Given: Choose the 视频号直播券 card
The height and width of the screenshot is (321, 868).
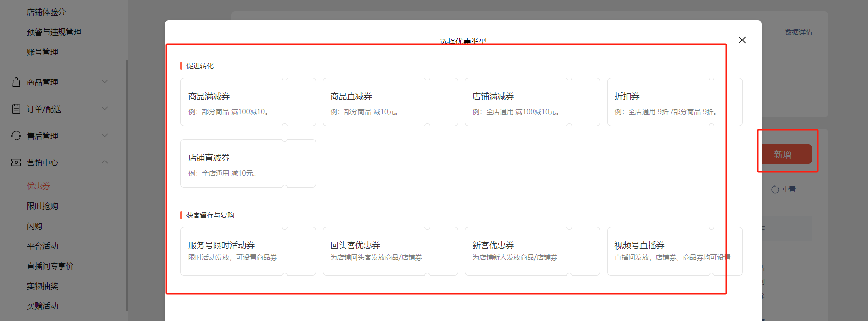Looking at the screenshot, I should point(675,251).
